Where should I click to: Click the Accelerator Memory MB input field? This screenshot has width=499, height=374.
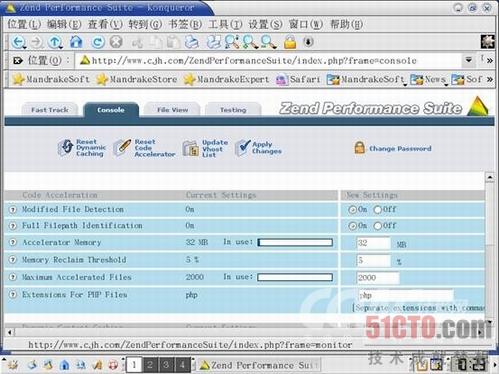click(x=373, y=243)
